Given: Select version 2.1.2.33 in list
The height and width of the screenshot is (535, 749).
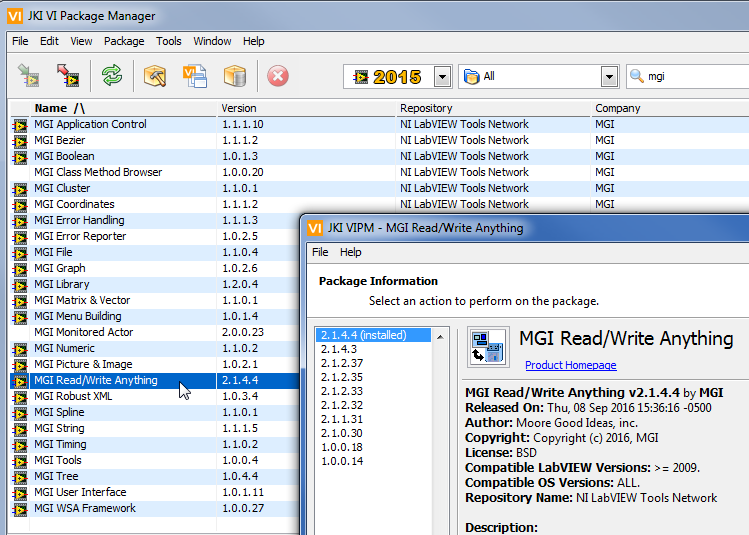Looking at the screenshot, I should pyautogui.click(x=374, y=391).
